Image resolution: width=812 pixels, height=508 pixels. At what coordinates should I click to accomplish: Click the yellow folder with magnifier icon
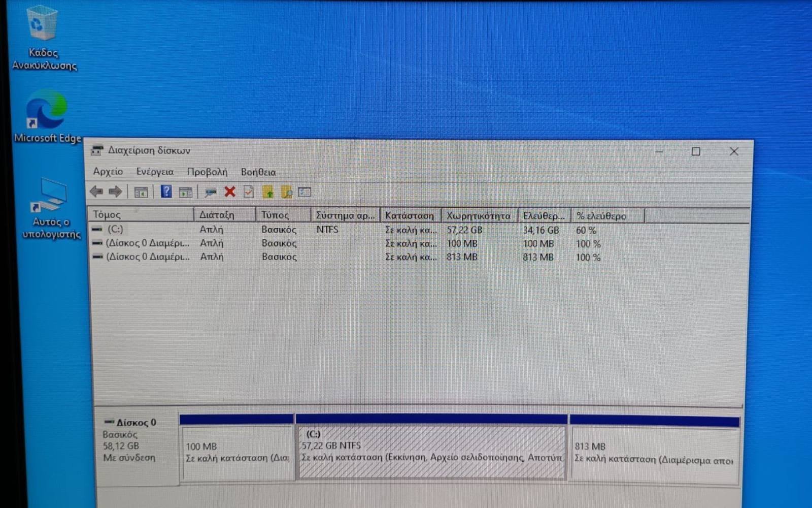point(287,192)
